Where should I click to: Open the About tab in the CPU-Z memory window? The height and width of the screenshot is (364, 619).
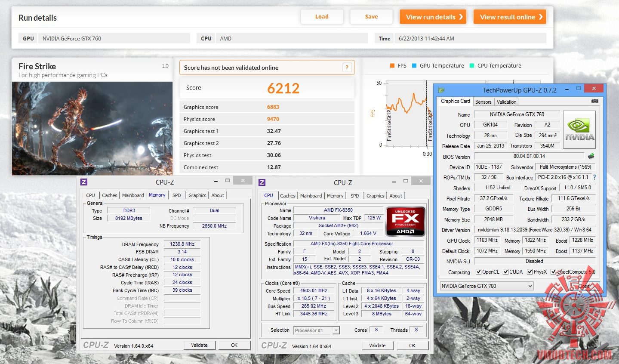coord(218,195)
